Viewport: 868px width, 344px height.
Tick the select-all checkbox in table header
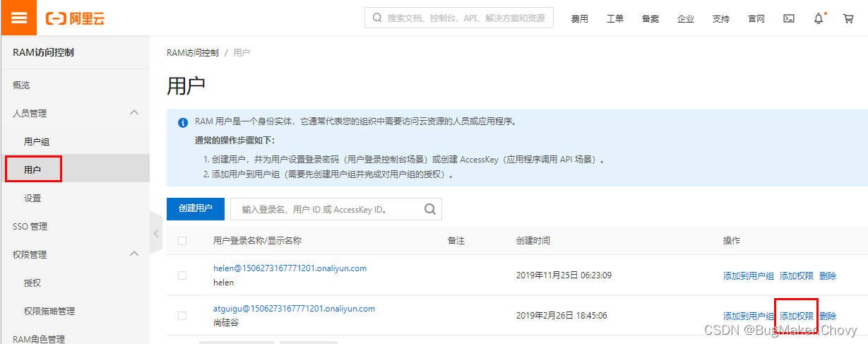182,241
